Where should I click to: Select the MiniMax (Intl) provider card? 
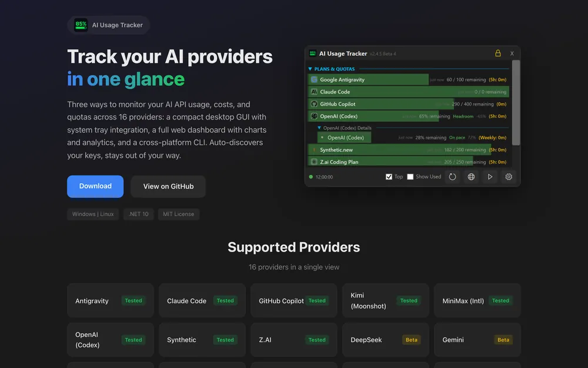[477, 300]
